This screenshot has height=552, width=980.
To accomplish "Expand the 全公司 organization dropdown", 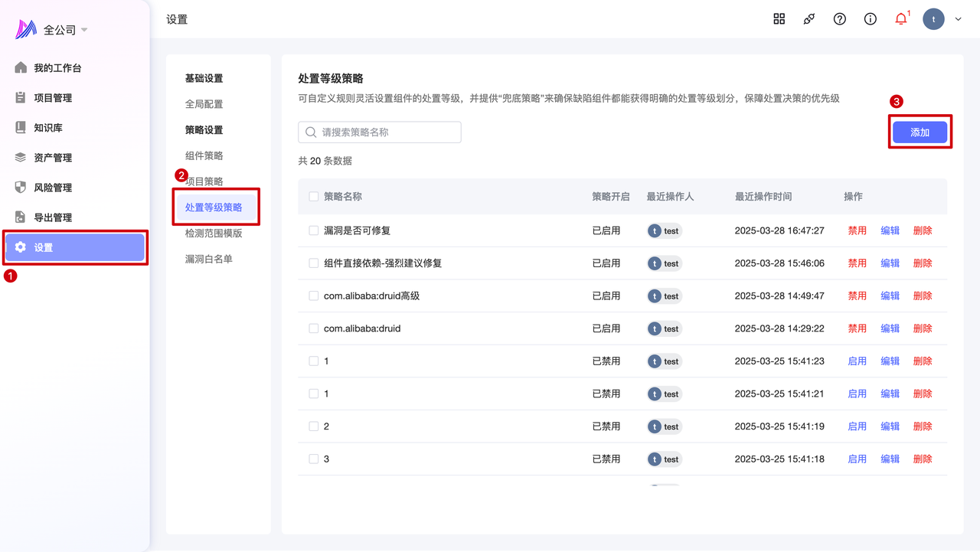I will click(x=84, y=31).
